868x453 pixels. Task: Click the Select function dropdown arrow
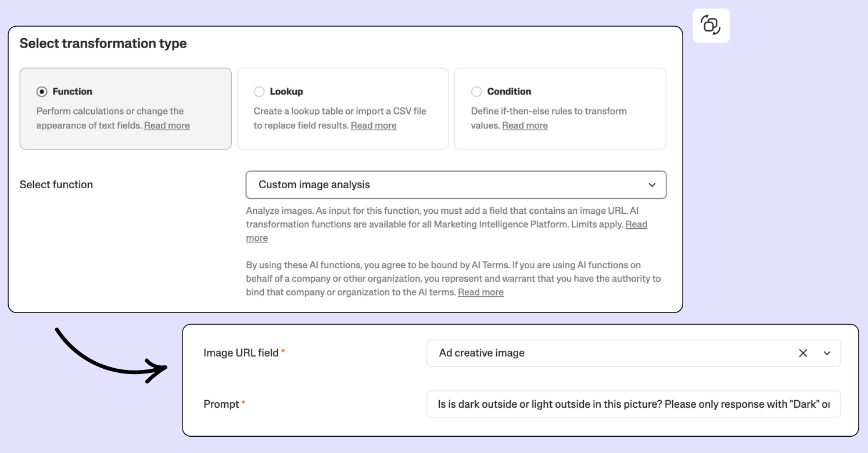pyautogui.click(x=652, y=185)
